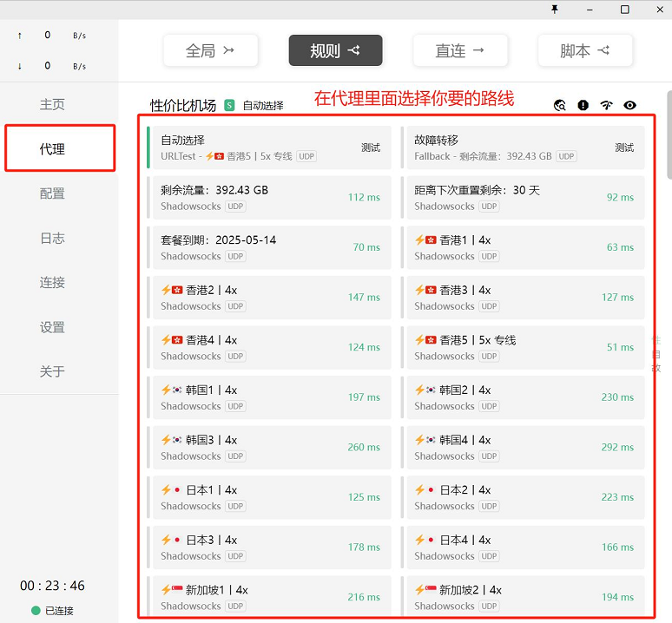This screenshot has height=623, width=672.
Task: Open the 代理 page in the sidebar
Action: click(x=52, y=148)
